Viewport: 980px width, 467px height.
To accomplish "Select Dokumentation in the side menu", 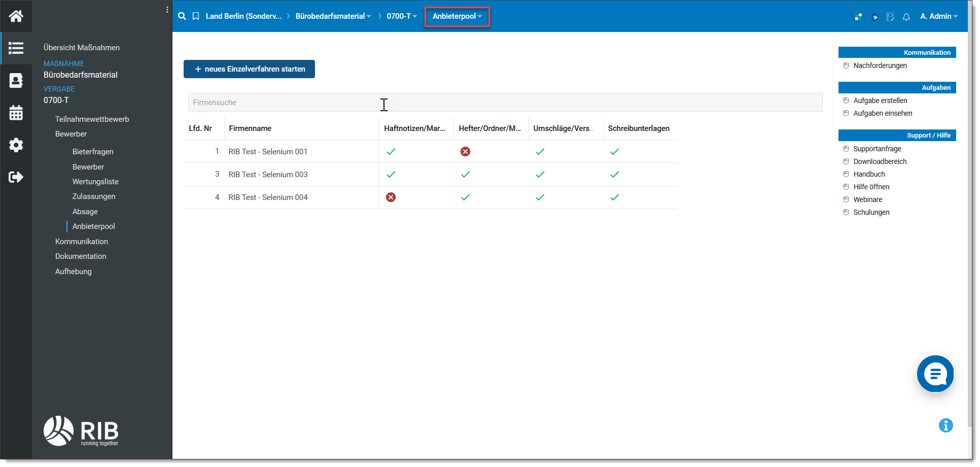I will [81, 256].
